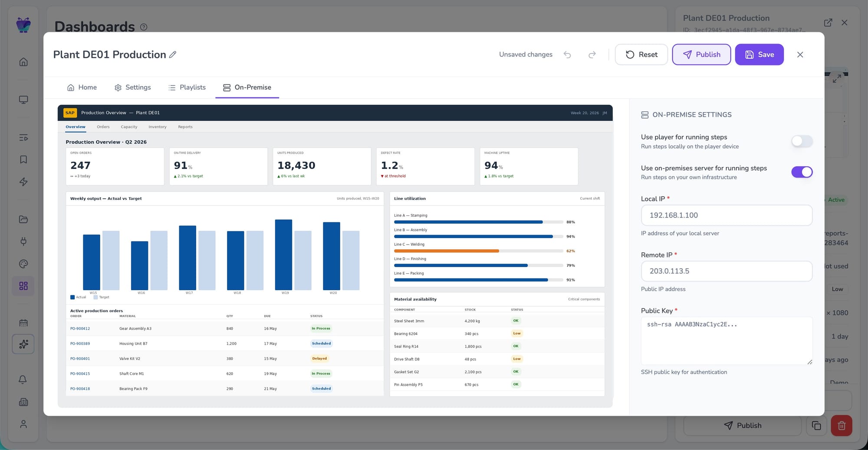Viewport: 868px width, 450px height.
Task: Click the W19 Actual dark blue bar
Action: click(x=283, y=255)
